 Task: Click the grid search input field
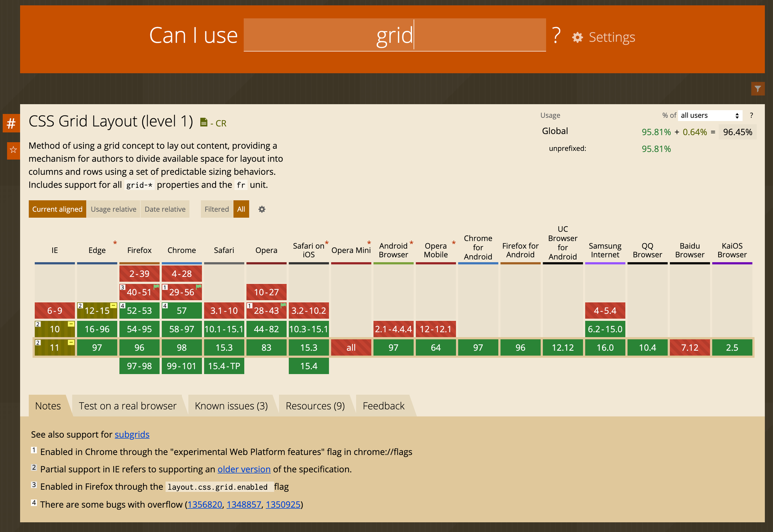(x=394, y=36)
